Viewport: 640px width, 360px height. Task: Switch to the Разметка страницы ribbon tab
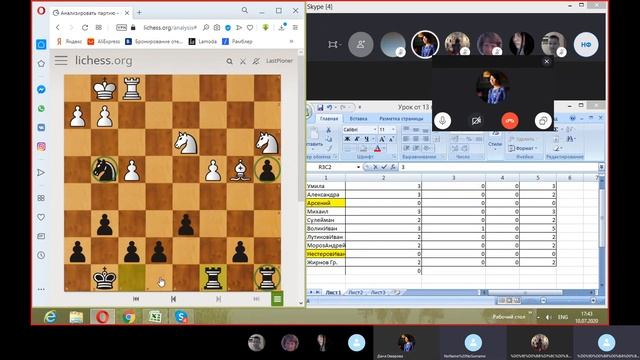click(401, 119)
